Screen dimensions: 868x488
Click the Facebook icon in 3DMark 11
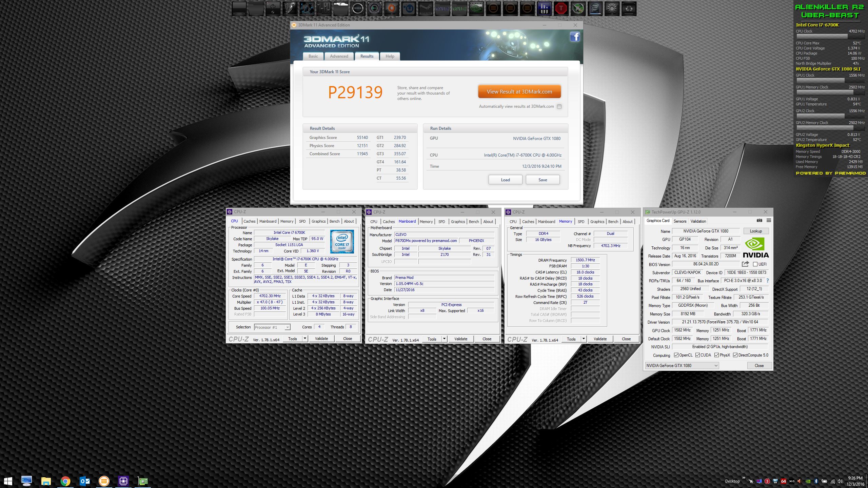[x=575, y=37]
